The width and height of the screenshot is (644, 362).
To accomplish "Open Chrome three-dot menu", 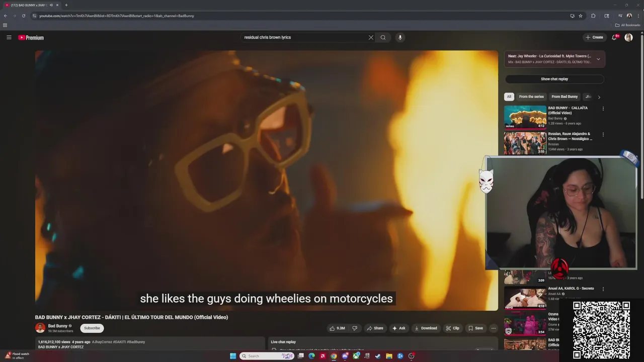I will [638, 16].
